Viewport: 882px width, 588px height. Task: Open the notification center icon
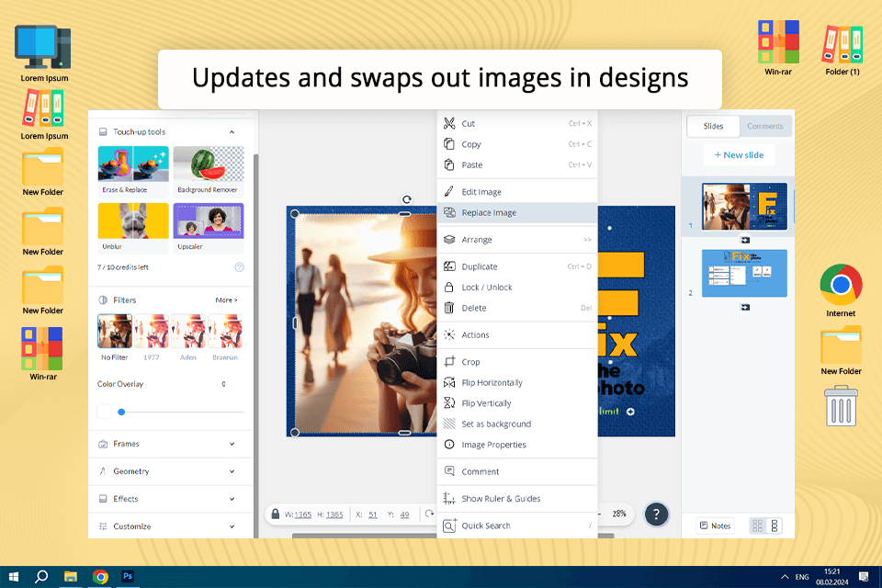pyautogui.click(x=864, y=577)
